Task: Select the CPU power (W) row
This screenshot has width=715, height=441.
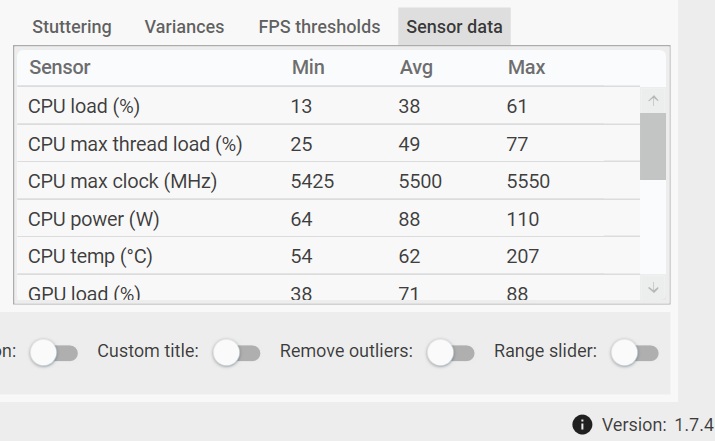Action: click(328, 219)
